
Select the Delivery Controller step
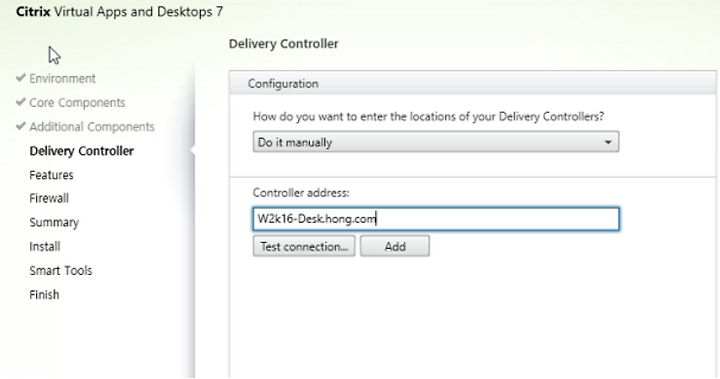tap(82, 151)
